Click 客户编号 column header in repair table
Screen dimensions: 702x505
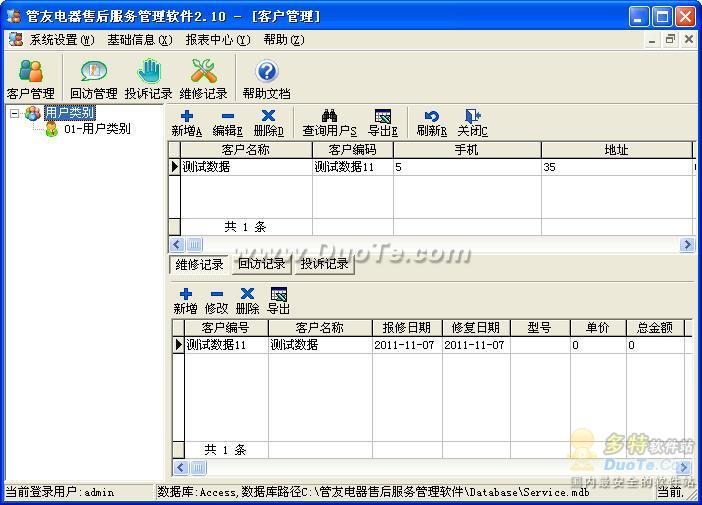coord(226,328)
